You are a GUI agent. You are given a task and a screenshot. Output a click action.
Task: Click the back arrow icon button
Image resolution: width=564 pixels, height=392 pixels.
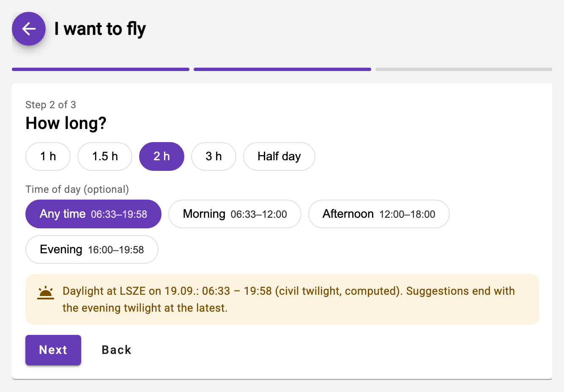[x=29, y=29]
